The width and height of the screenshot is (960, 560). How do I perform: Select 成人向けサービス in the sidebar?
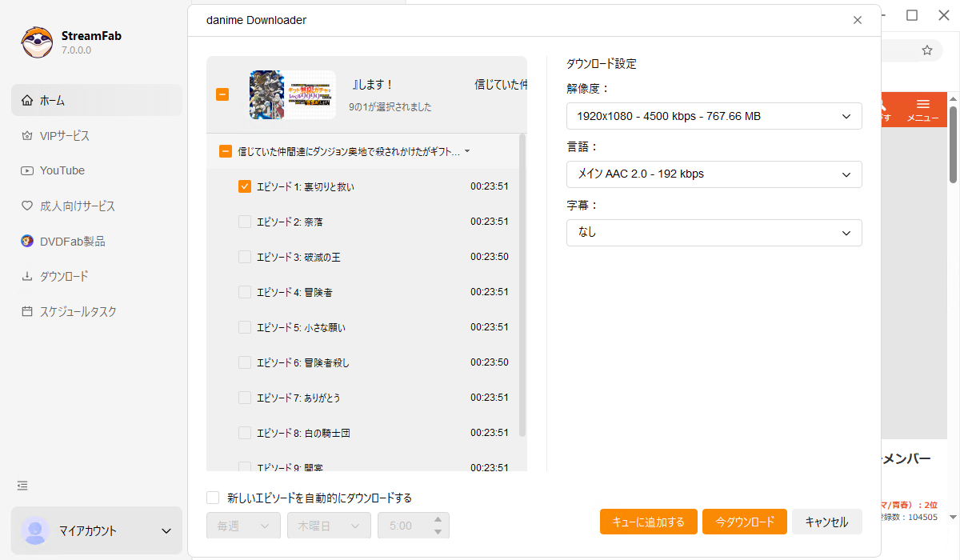(60, 206)
